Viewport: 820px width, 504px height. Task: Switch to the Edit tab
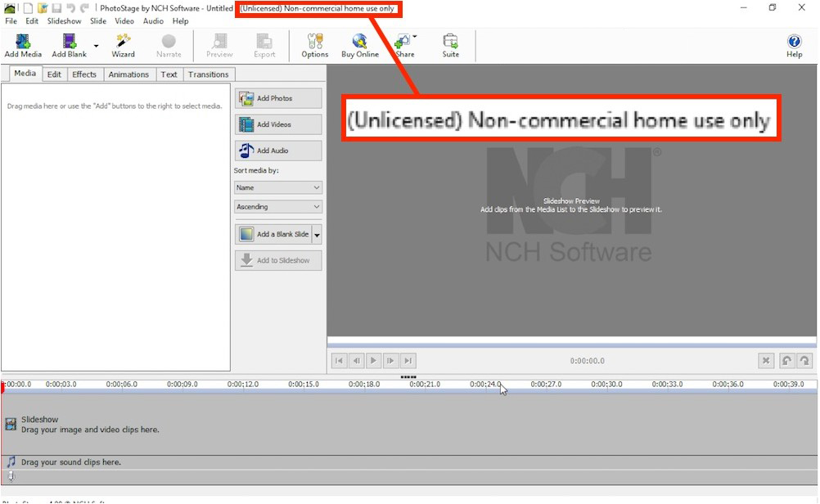(x=54, y=74)
